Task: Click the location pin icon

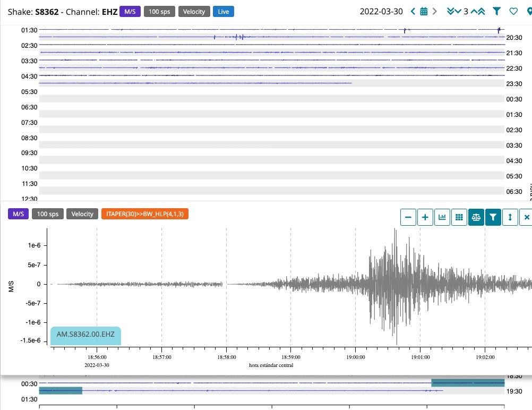Action: point(528,11)
